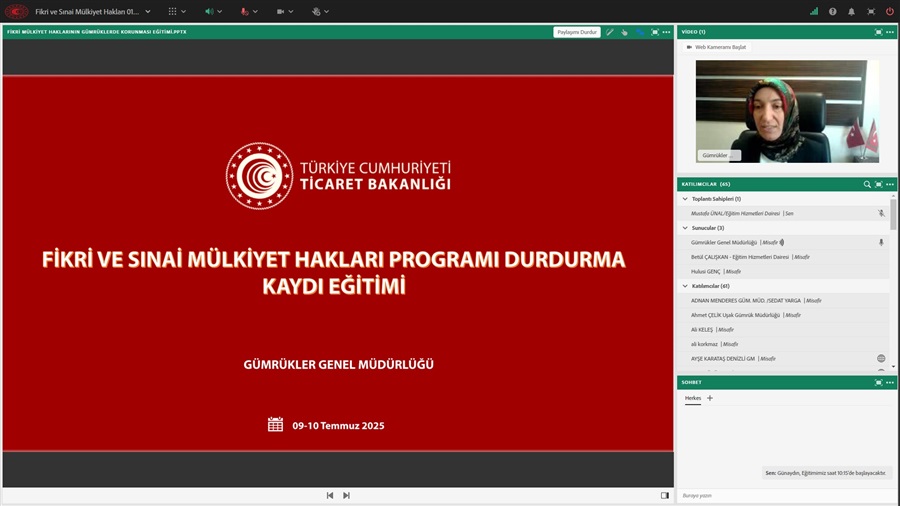Image resolution: width=900 pixels, height=506 pixels.
Task: Collapse the Toplantı Sahipleri group
Action: coord(685,199)
